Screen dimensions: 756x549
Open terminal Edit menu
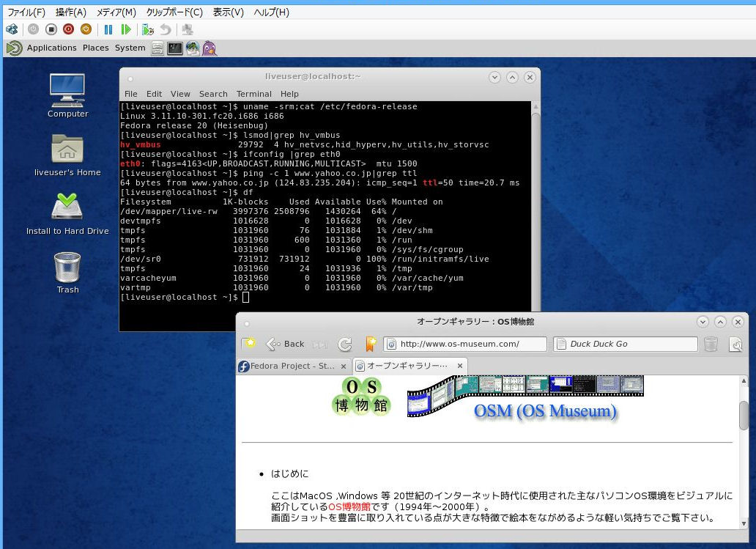155,94
